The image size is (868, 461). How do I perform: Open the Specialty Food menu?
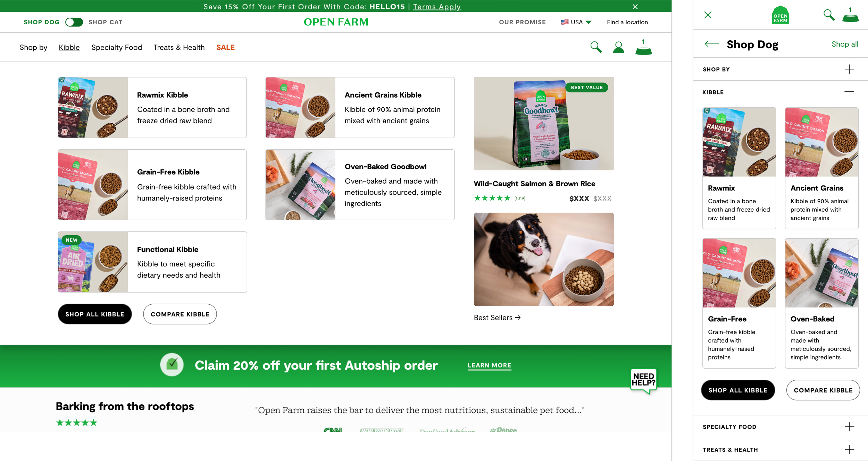coord(117,47)
